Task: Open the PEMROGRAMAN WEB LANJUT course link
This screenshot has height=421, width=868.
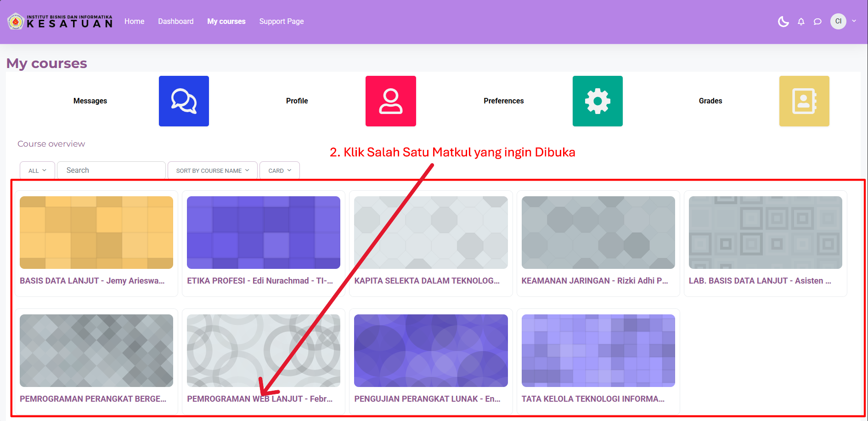Action: pos(259,399)
